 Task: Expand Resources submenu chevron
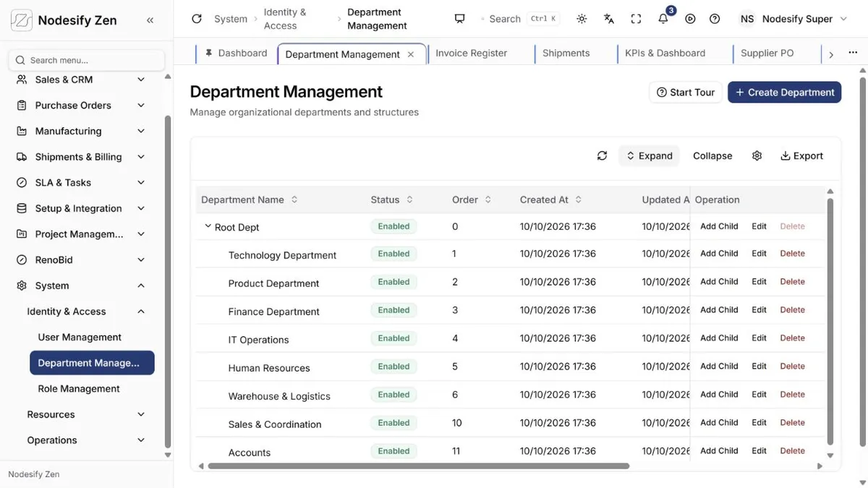point(141,414)
